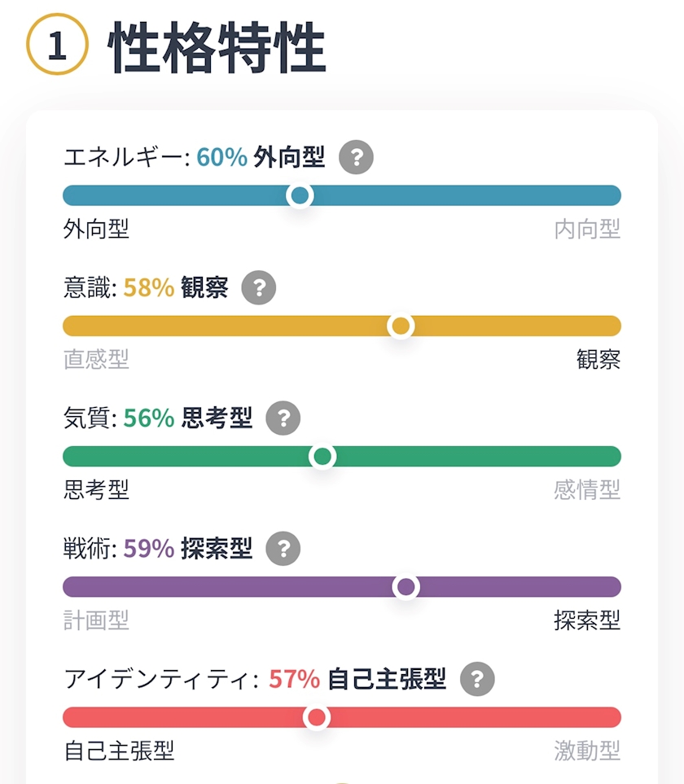This screenshot has height=784, width=684.
Task: Open help icon next to 戦術 探索型
Action: tap(283, 549)
